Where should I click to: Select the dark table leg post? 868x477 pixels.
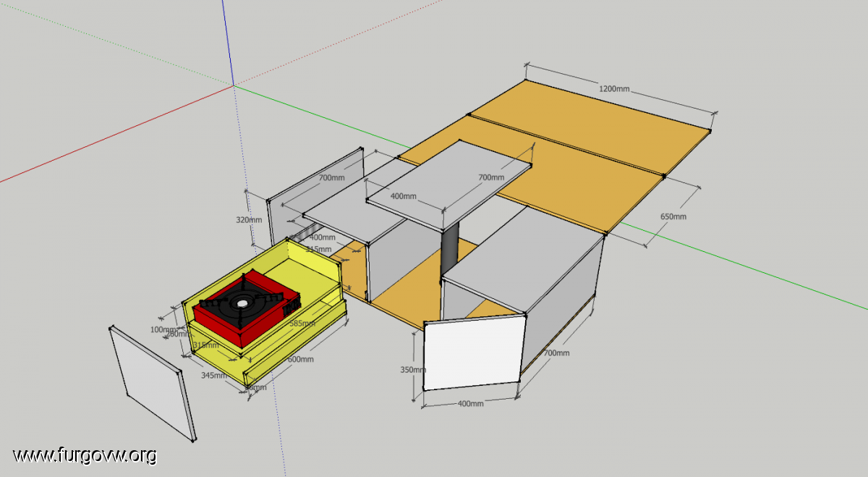[450, 248]
